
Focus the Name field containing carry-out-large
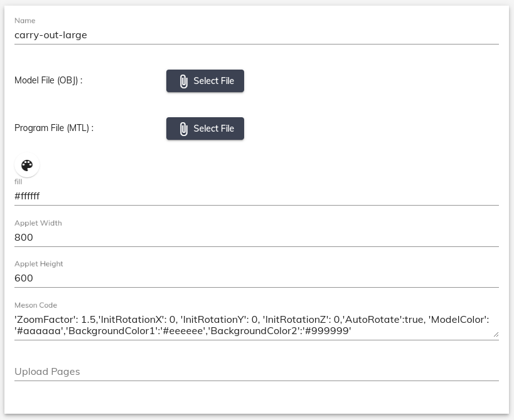tap(257, 35)
